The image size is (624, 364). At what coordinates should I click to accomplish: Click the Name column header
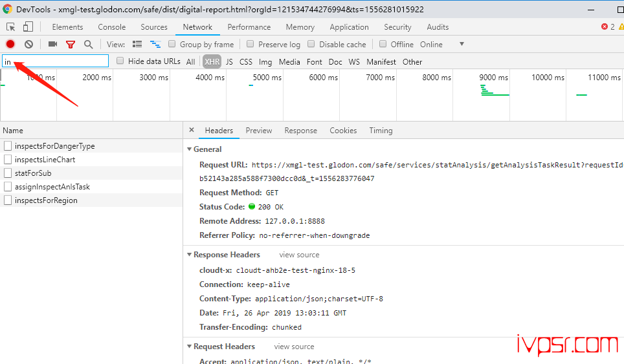tap(91, 131)
